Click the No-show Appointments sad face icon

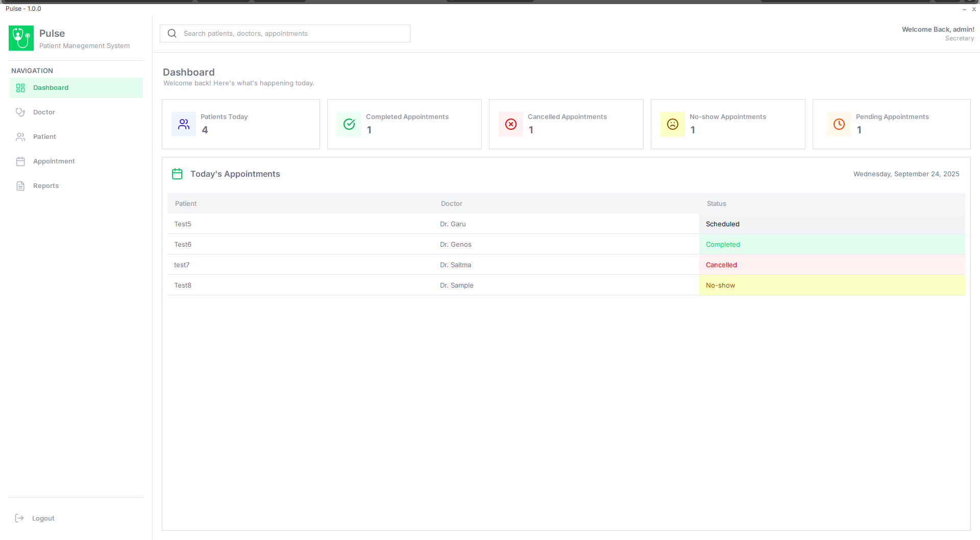click(673, 124)
